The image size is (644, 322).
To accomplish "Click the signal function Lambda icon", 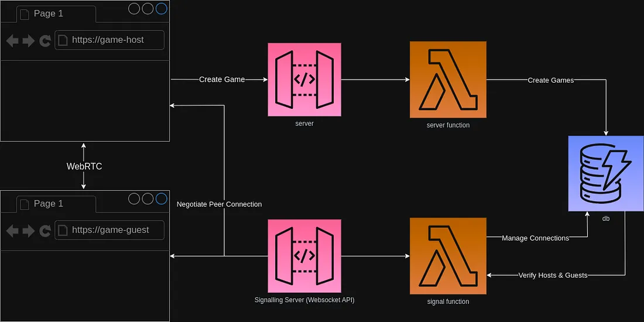I will pos(448,256).
